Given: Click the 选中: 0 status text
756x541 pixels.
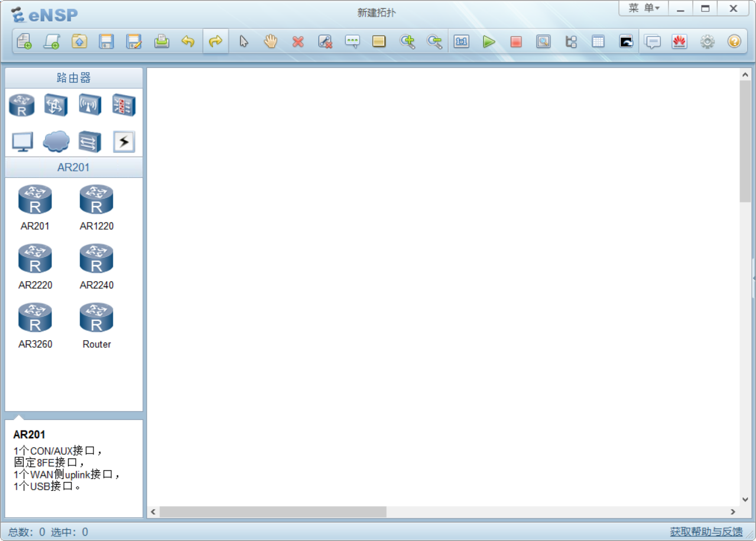Looking at the screenshot, I should [x=69, y=532].
